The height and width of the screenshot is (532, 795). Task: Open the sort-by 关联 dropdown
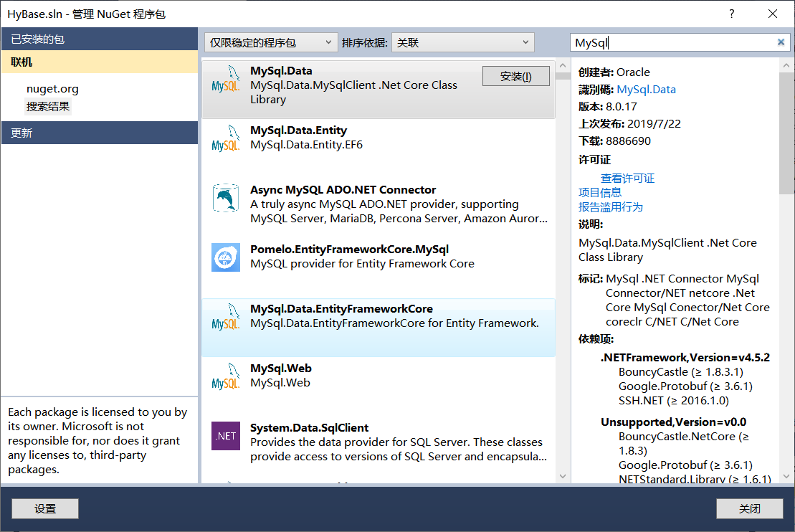(x=463, y=42)
